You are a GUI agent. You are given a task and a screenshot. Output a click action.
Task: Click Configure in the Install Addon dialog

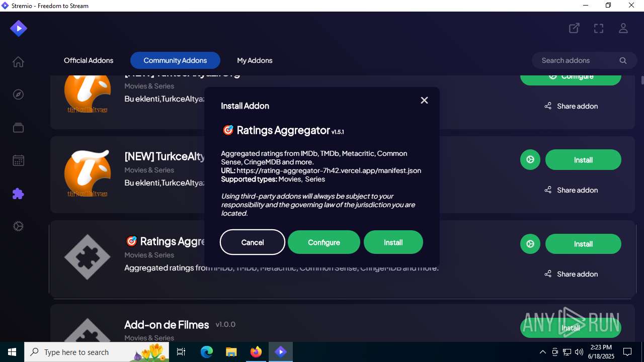pyautogui.click(x=324, y=242)
